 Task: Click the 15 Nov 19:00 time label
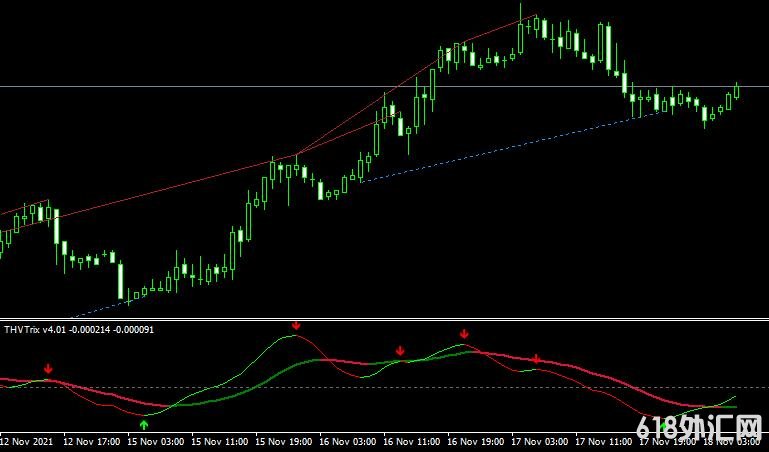tap(283, 442)
